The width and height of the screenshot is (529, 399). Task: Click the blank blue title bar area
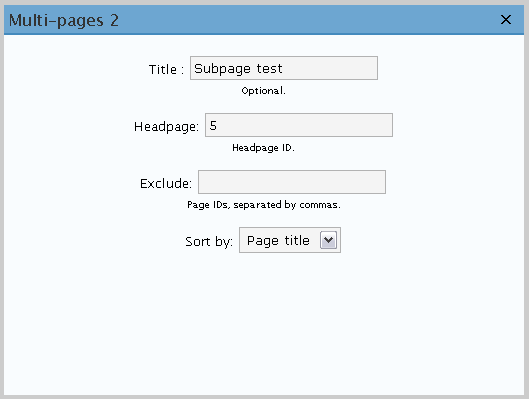[304, 20]
